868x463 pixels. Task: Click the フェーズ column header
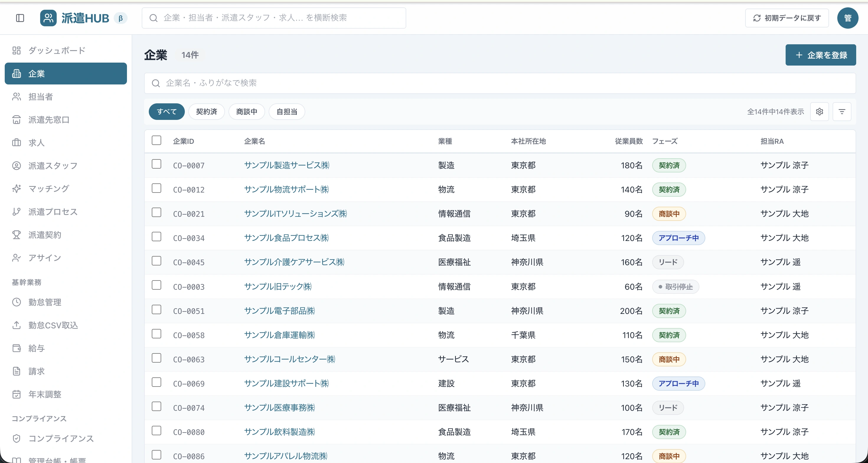tap(665, 141)
